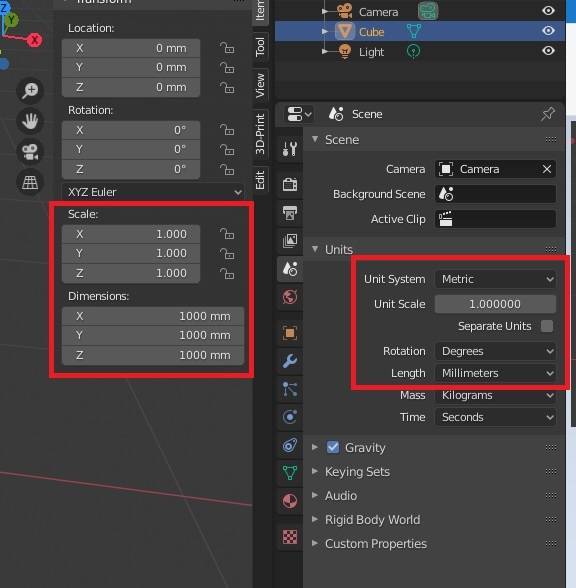Click the pan hand viewport icon
This screenshot has height=588, width=576.
30,121
